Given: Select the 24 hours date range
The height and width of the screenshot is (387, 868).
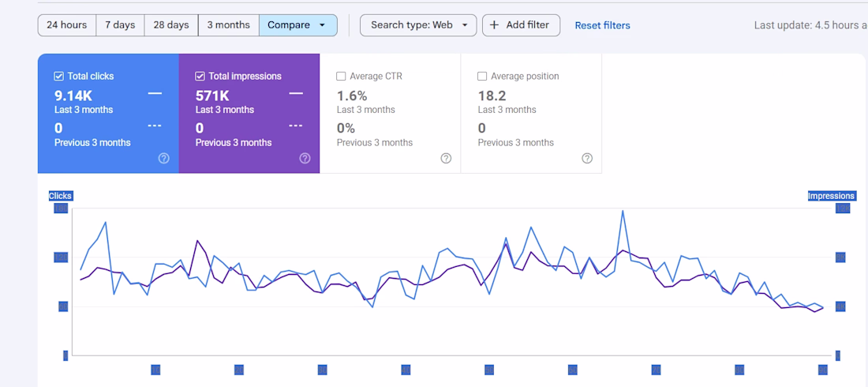Looking at the screenshot, I should point(67,25).
